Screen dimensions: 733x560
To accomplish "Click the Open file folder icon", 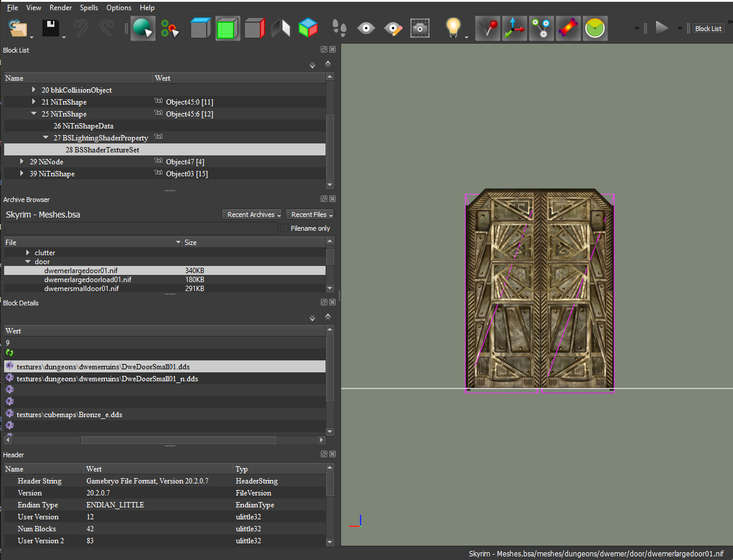I will 19,28.
